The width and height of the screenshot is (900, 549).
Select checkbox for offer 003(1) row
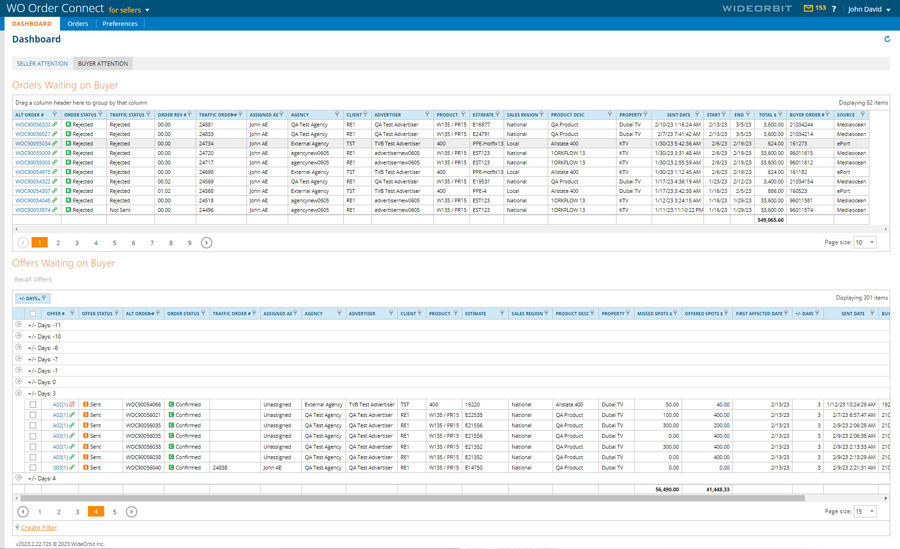point(33,467)
